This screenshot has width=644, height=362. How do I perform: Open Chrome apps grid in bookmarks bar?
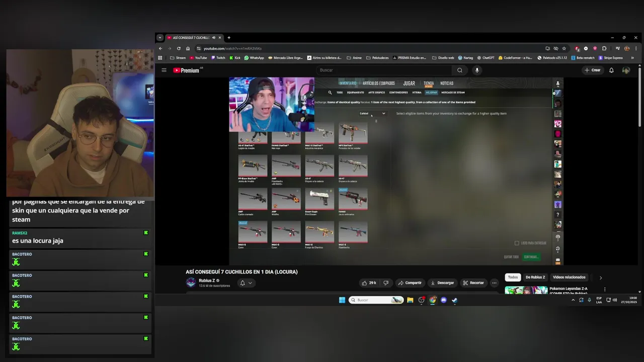[x=160, y=58]
